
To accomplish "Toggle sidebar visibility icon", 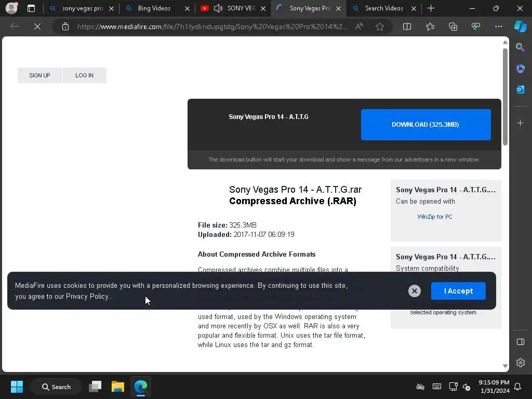I will [520, 342].
